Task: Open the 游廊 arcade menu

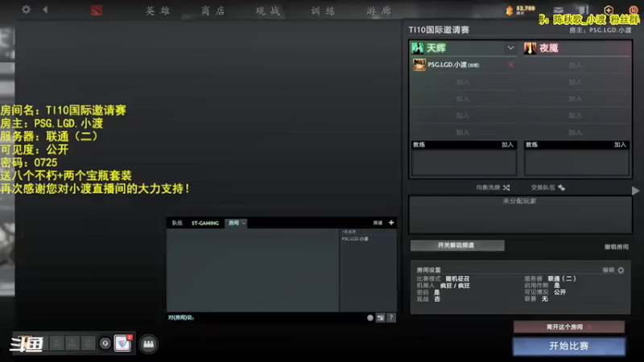Action: point(378,11)
